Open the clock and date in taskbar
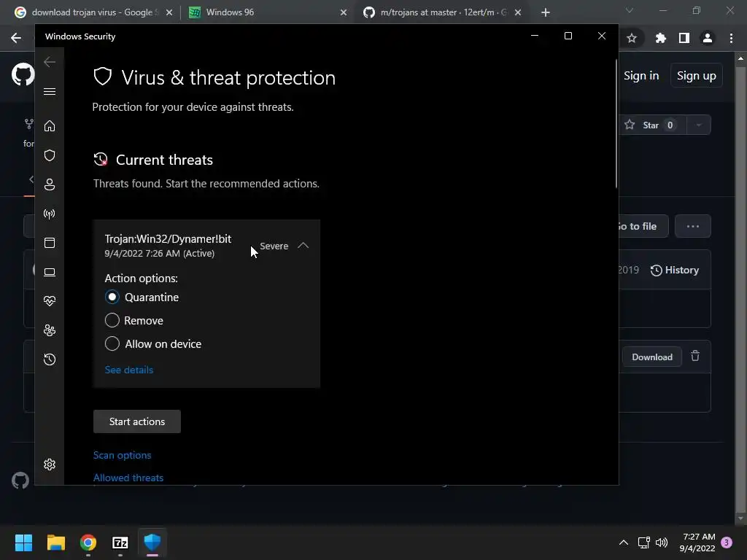 (697, 542)
